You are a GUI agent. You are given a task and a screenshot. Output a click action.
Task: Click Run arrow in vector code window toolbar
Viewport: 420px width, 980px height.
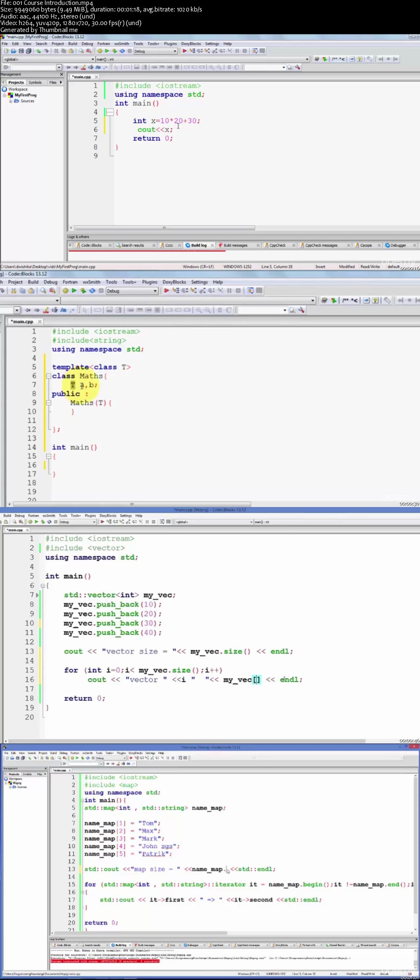36,522
